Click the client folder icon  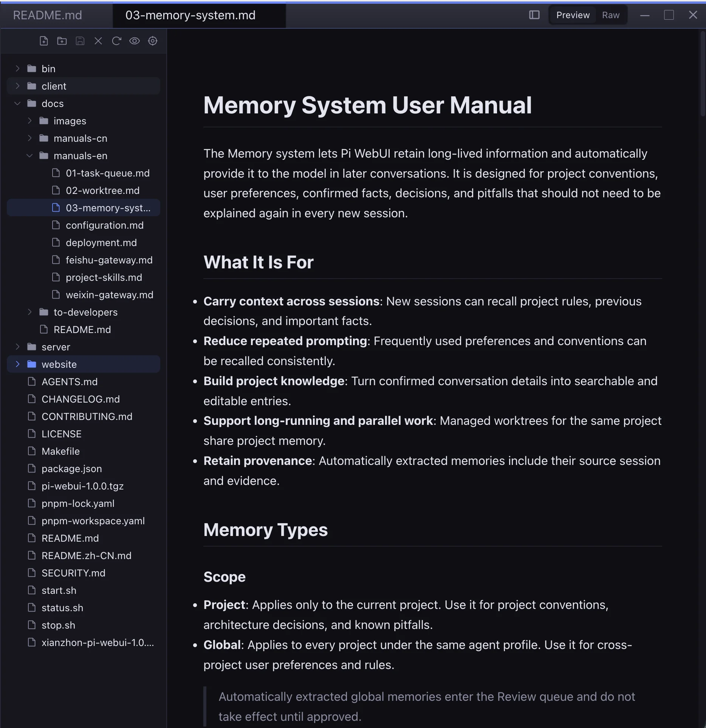pos(32,86)
